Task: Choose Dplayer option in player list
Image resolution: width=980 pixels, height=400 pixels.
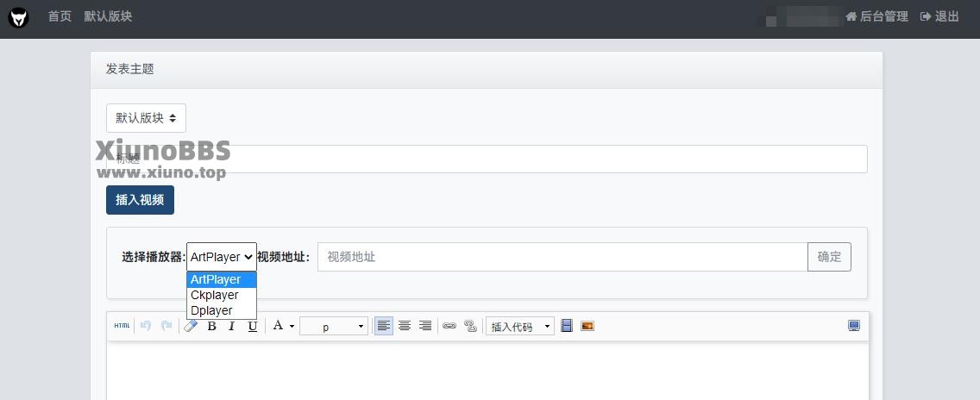Action: 212,310
